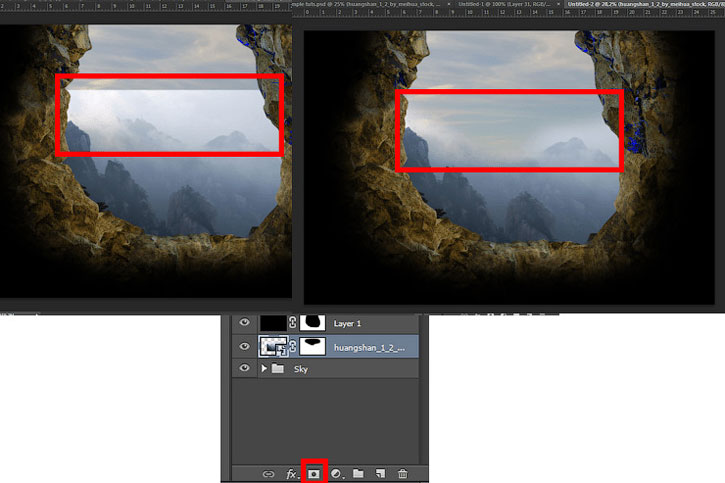Create new fill or adjustment layer
Screen dimensions: 725x483
coord(337,474)
